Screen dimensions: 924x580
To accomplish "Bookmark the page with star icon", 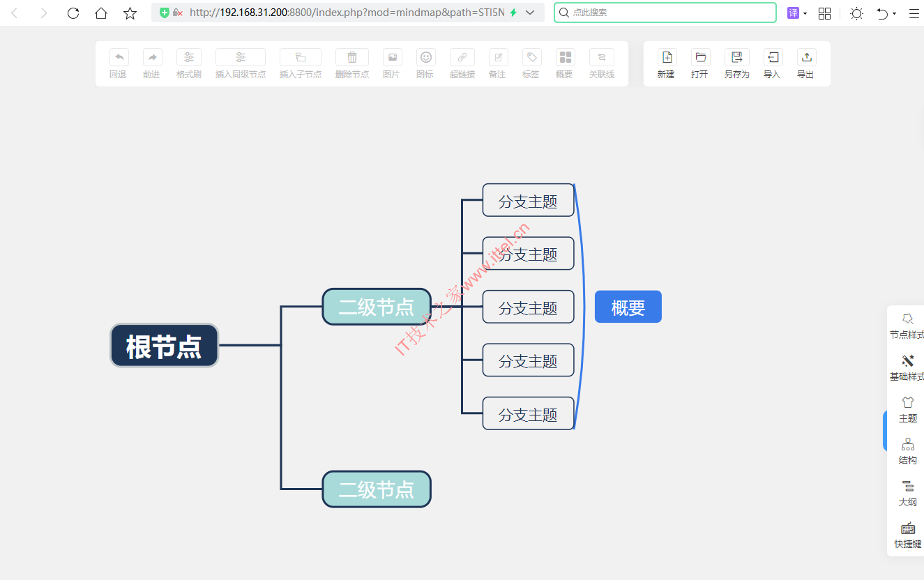I will point(130,13).
